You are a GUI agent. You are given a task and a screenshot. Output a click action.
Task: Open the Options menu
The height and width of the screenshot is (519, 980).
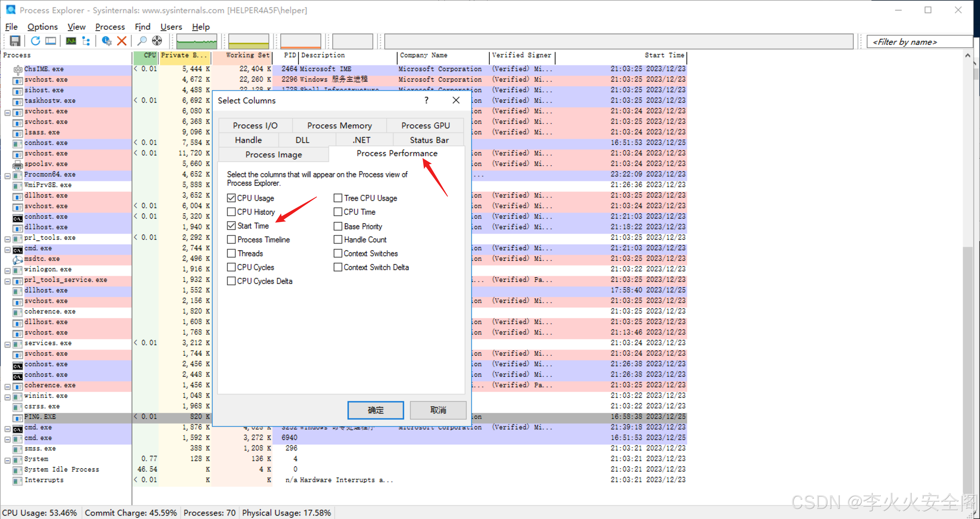[42, 27]
